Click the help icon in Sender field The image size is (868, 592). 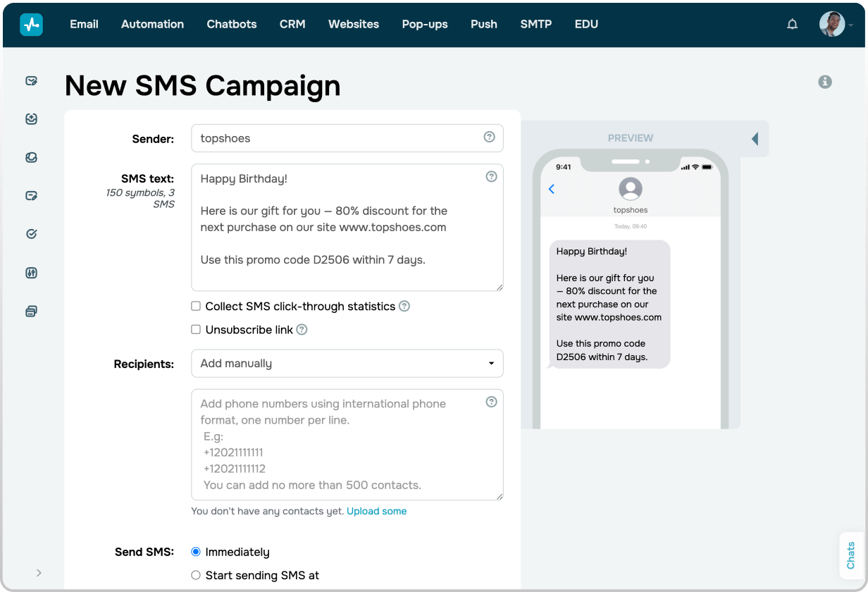(x=489, y=137)
